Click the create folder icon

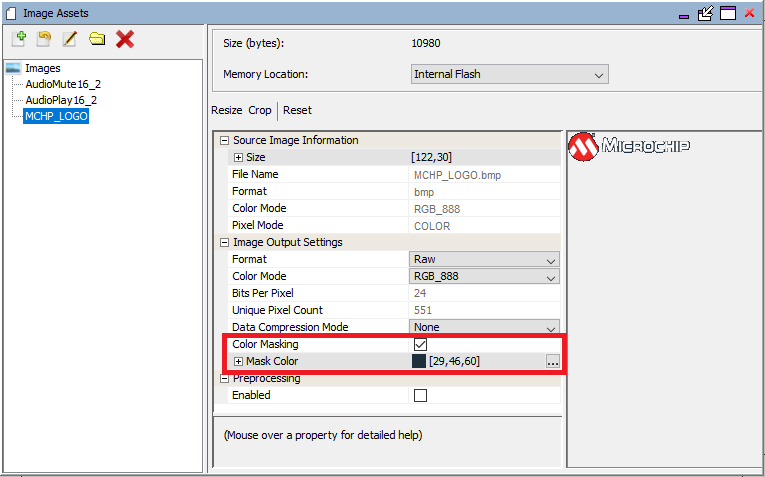point(97,39)
